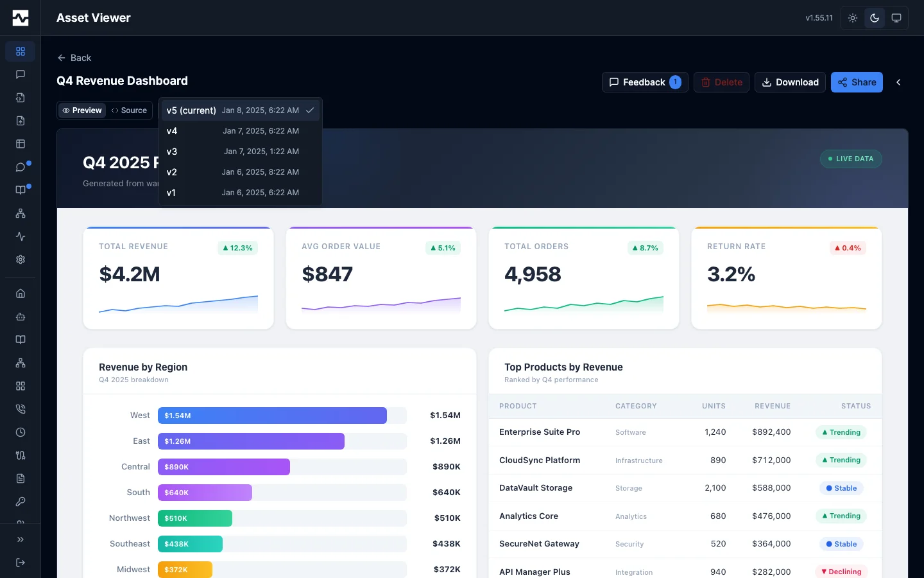Open the upper network hierarchy icon in sidebar
The width and height of the screenshot is (924, 578).
click(x=21, y=213)
